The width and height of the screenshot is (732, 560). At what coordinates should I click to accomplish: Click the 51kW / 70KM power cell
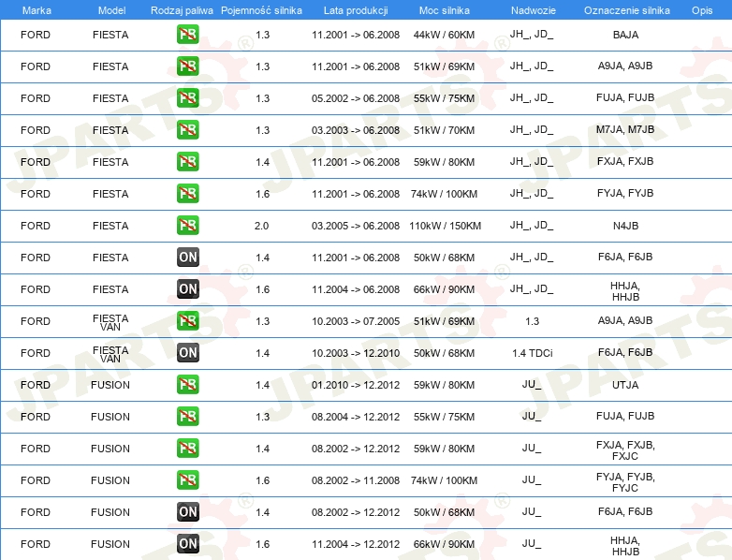444,130
